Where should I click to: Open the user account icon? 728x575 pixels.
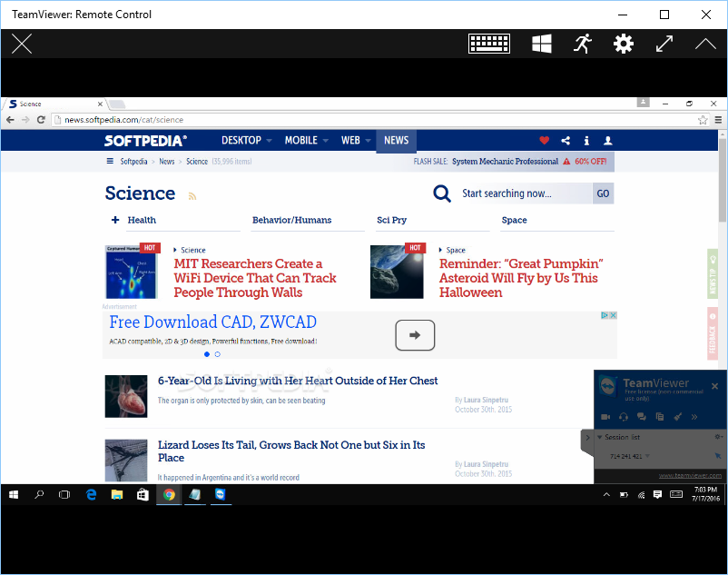tap(607, 140)
